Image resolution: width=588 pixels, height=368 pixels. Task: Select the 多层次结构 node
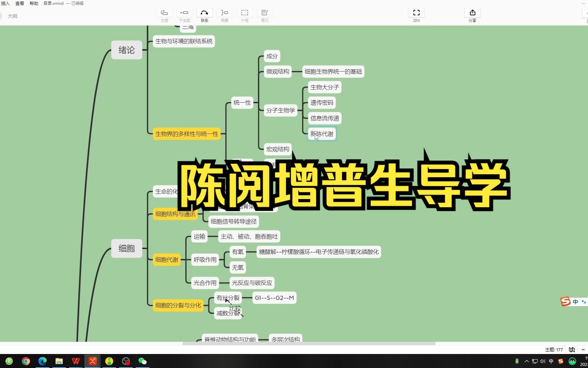(285, 339)
